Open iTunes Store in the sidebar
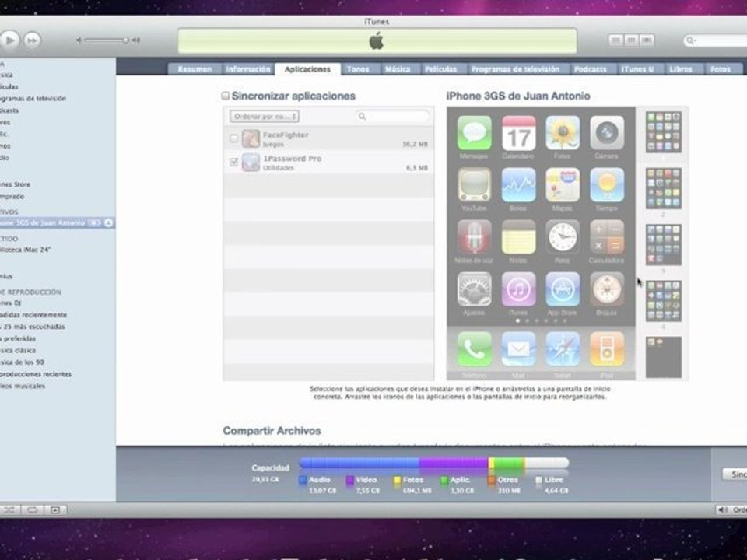This screenshot has width=747, height=560. point(16,184)
